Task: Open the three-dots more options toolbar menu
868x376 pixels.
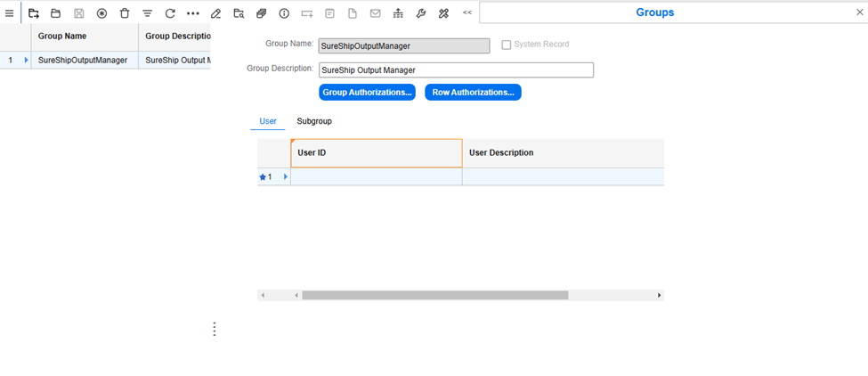Action: [193, 13]
